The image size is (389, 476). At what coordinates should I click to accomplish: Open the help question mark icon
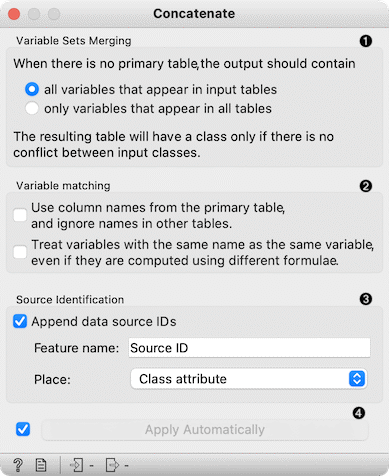click(x=18, y=465)
